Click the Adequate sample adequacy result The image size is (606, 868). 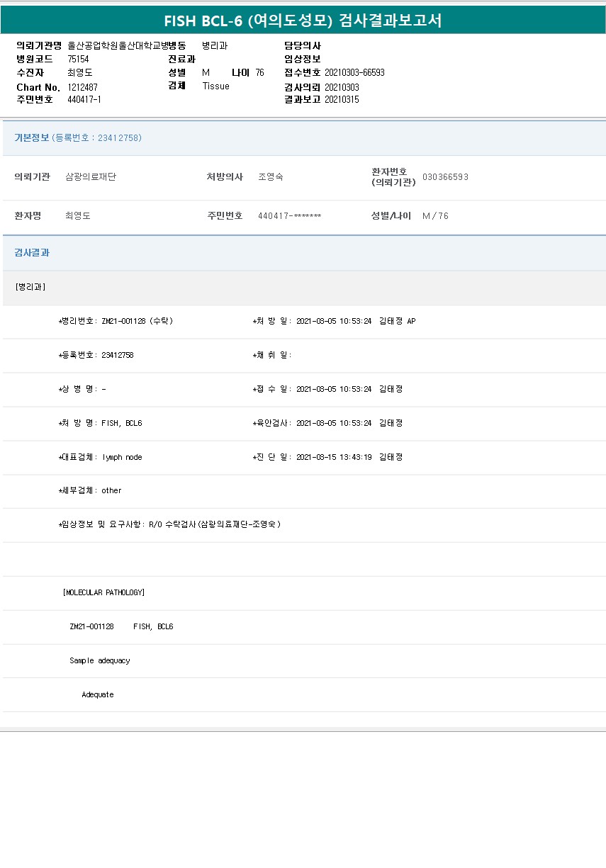pos(98,694)
